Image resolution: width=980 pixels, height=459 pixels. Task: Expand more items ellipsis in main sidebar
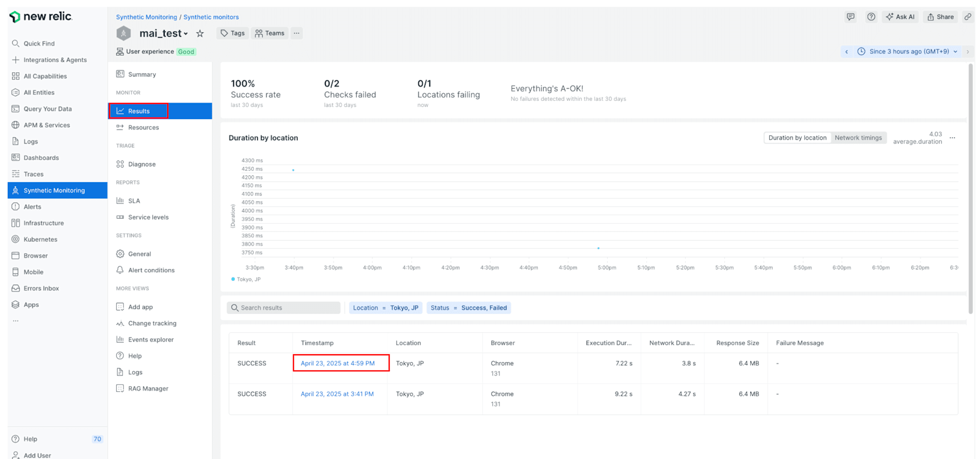(16, 321)
